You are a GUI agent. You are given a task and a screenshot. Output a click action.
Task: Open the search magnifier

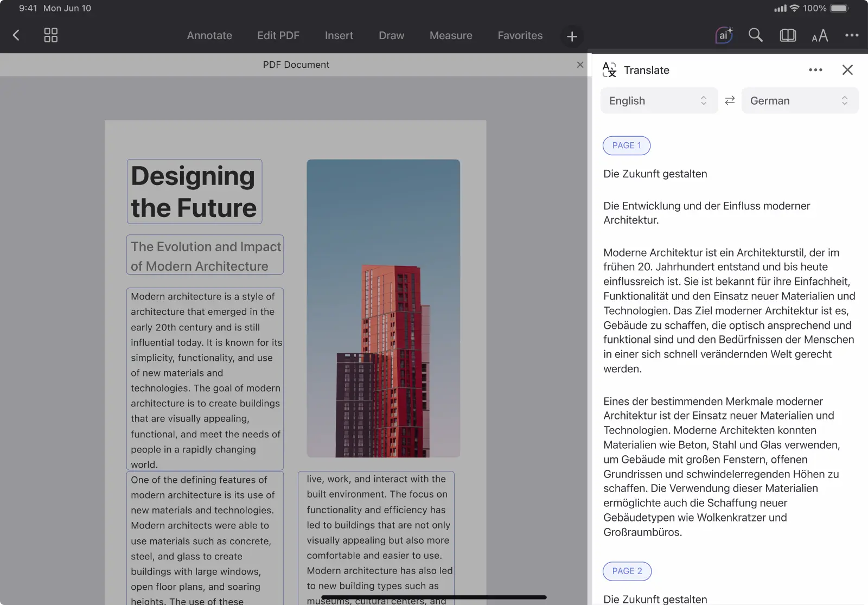755,36
